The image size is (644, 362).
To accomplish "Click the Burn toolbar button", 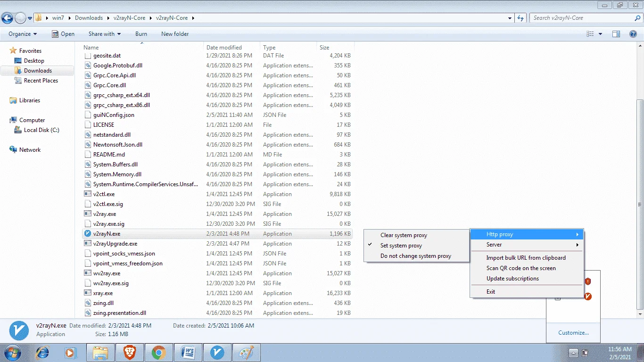I will [141, 34].
